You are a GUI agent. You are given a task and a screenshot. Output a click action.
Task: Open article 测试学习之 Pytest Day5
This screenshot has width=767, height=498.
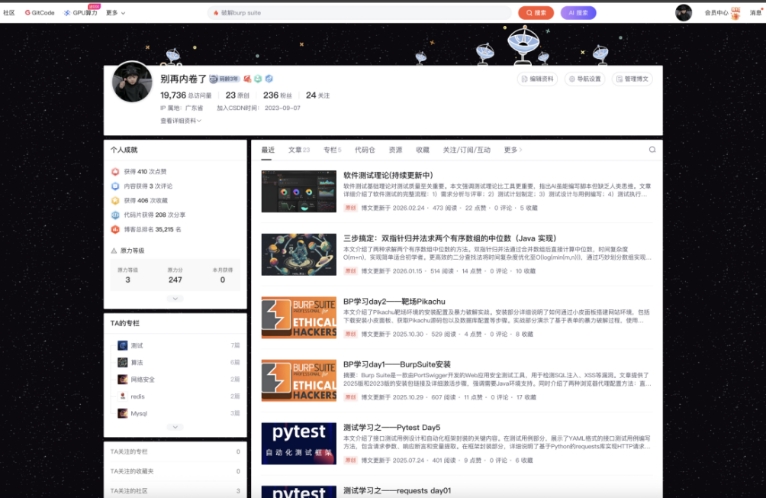(x=391, y=428)
